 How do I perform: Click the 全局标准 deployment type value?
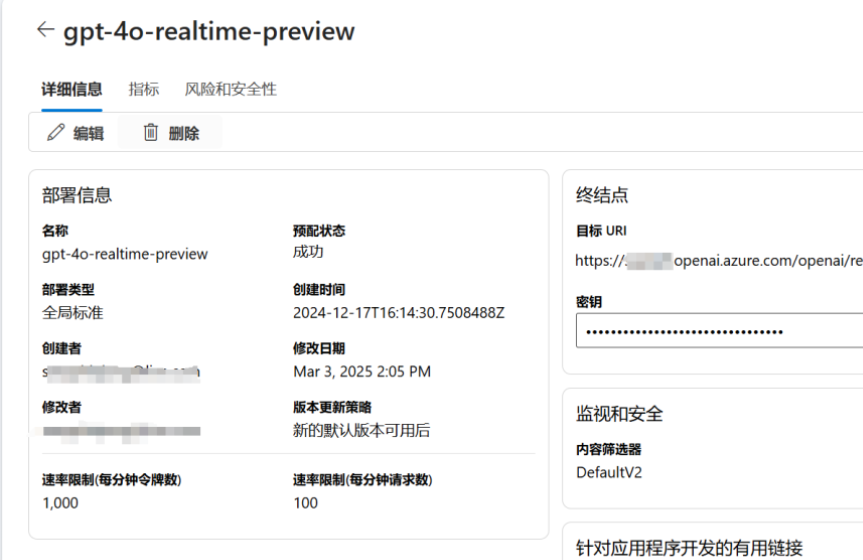tap(73, 313)
